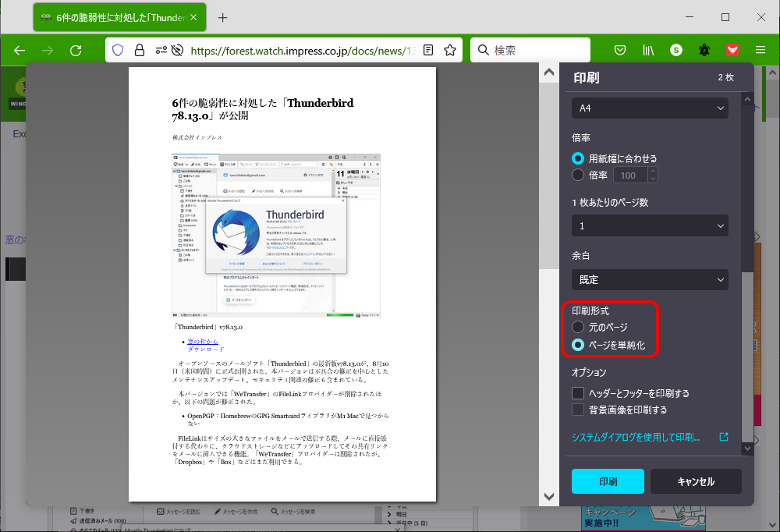Open the Firefox hamburger menu
The image size is (780, 532).
pos(760,49)
